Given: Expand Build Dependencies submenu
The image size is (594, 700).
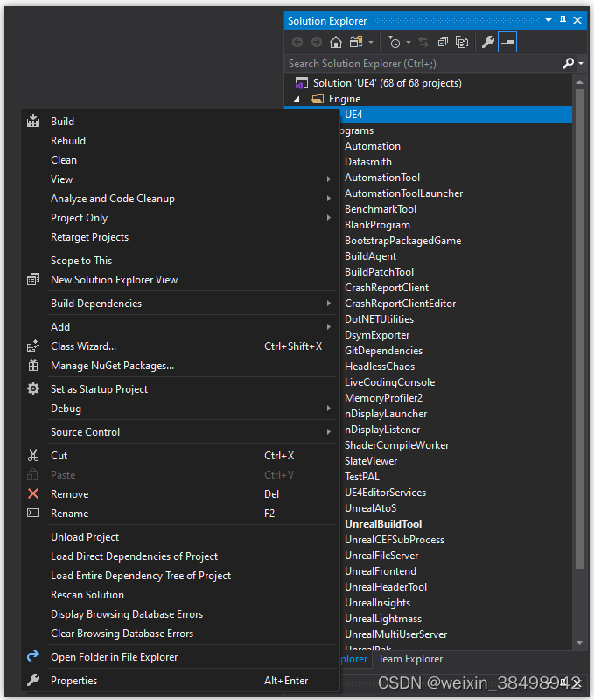Looking at the screenshot, I should tap(328, 303).
